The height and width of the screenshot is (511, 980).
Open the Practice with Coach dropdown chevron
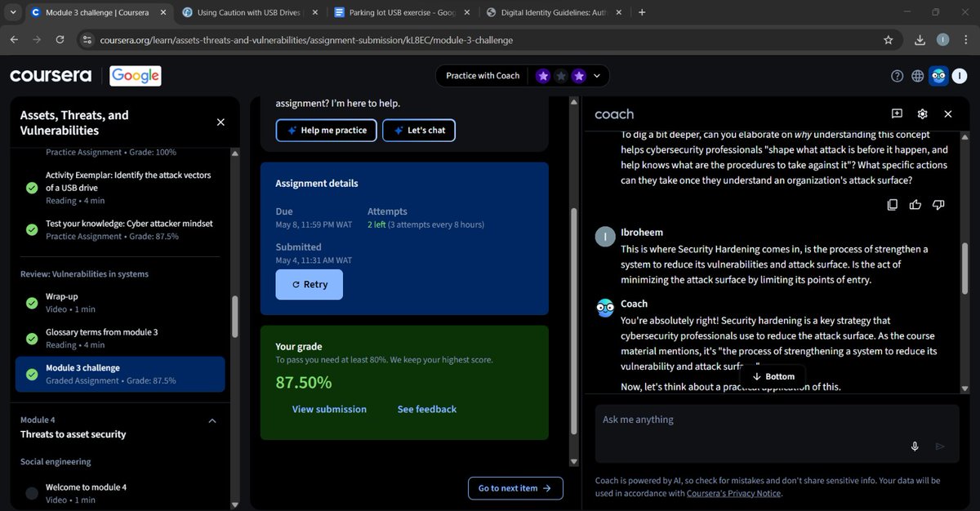tap(596, 76)
